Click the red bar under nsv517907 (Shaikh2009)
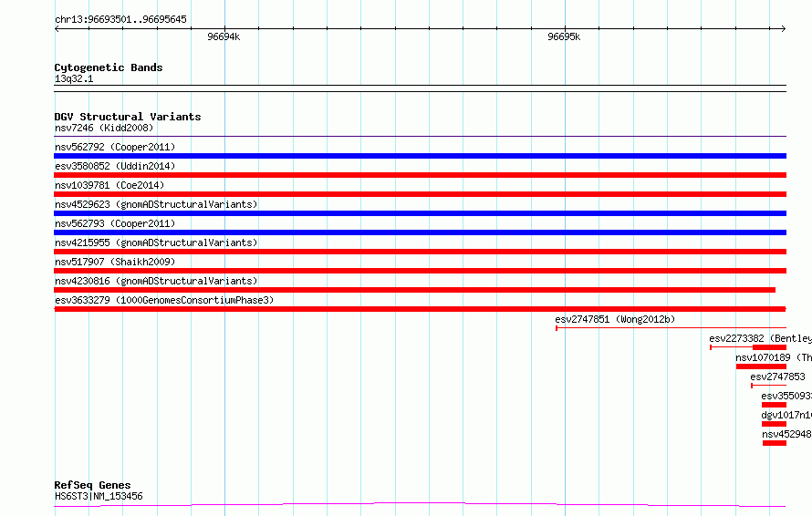This screenshot has width=812, height=516. [x=420, y=271]
